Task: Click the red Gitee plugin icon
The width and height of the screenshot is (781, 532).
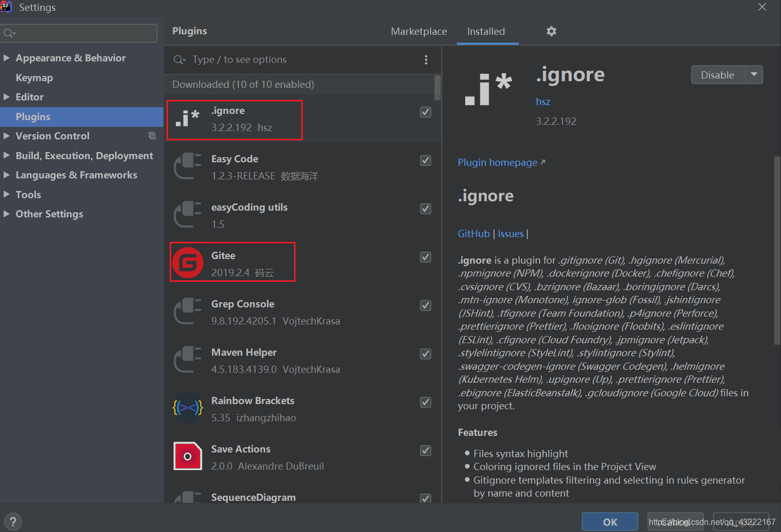Action: [188, 263]
